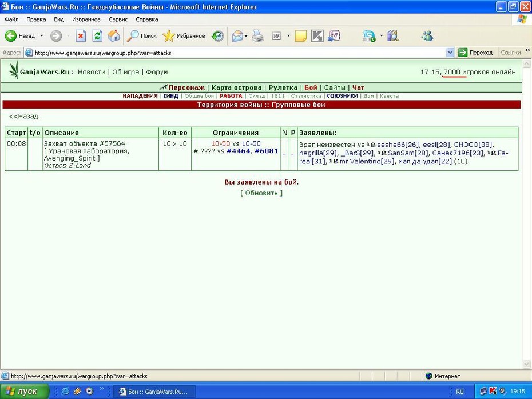The image size is (532, 399).
Task: Open player sasha66[26] profile link
Action: (398, 145)
